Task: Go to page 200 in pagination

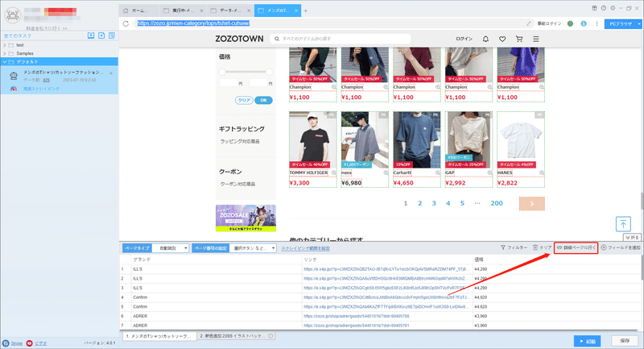Action: [x=497, y=203]
